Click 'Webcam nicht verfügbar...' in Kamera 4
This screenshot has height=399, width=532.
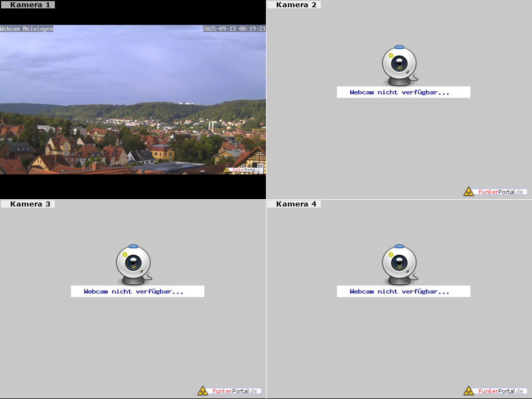pyautogui.click(x=403, y=292)
